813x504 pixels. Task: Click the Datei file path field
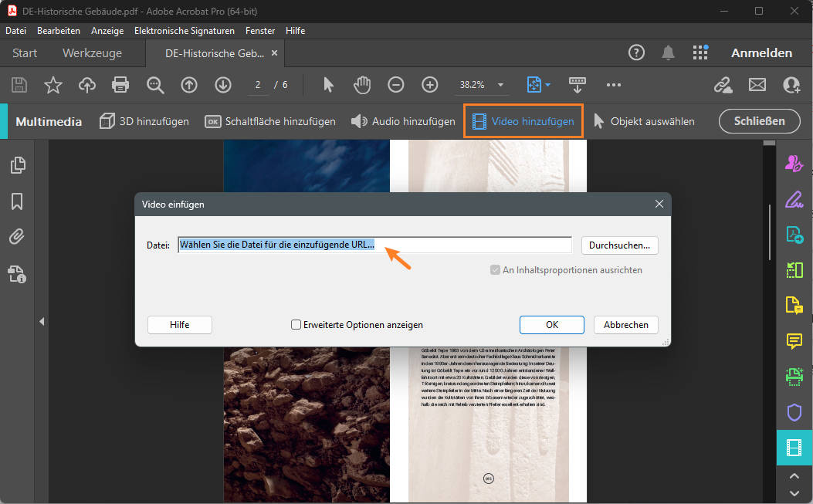(x=375, y=245)
